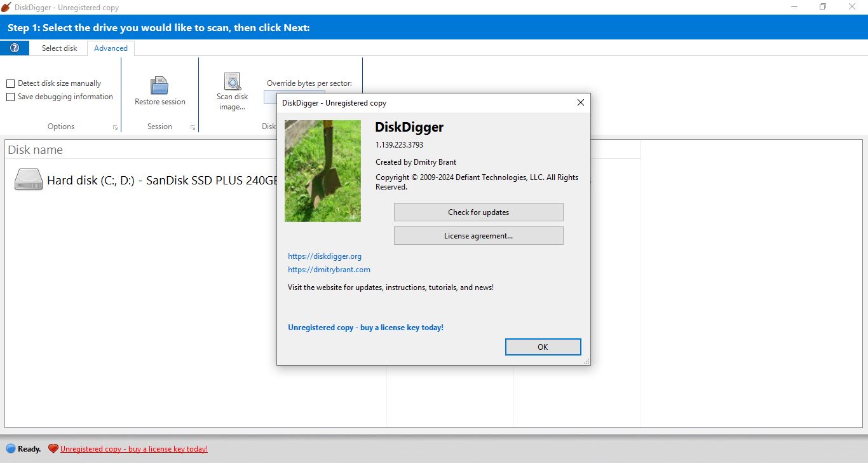The image size is (868, 463).
Task: Click the dialog resize grip corner
Action: pyautogui.click(x=587, y=361)
